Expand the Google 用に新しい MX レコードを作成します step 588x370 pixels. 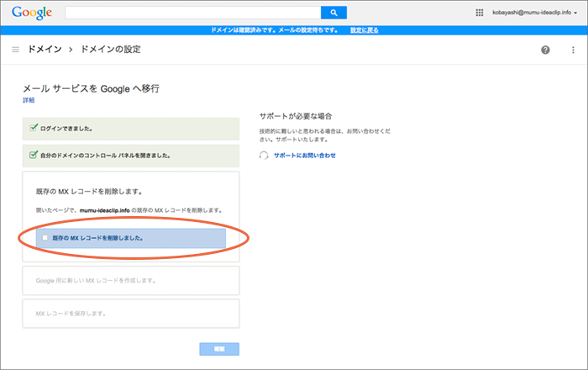pos(131,281)
